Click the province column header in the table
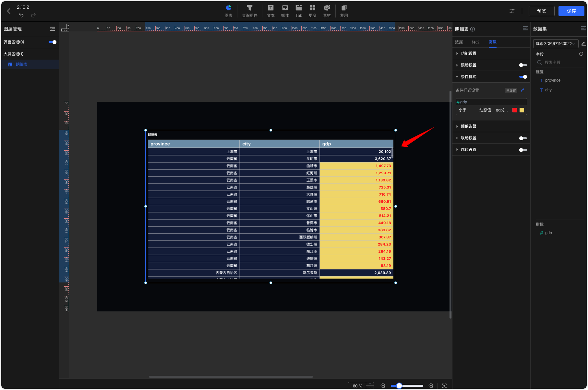The height and width of the screenshot is (390, 588). coord(194,144)
